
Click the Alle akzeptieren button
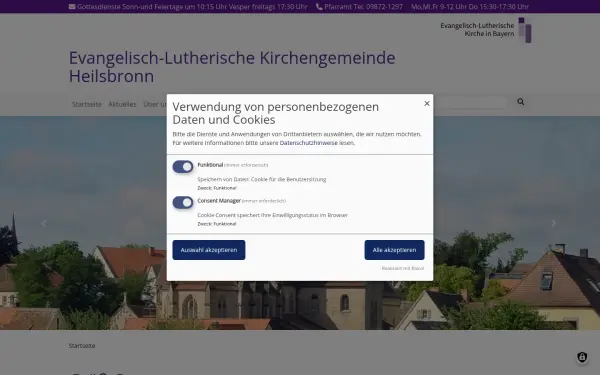pyautogui.click(x=395, y=250)
